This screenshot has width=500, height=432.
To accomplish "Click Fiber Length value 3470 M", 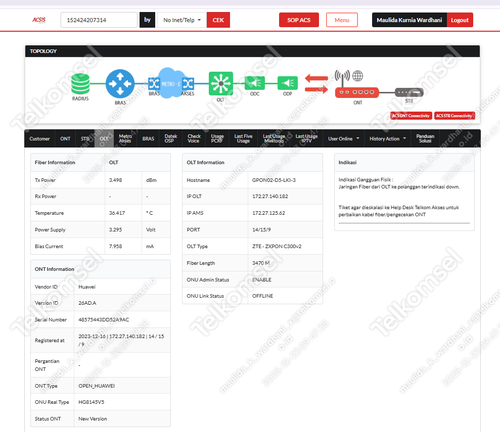I will [261, 263].
